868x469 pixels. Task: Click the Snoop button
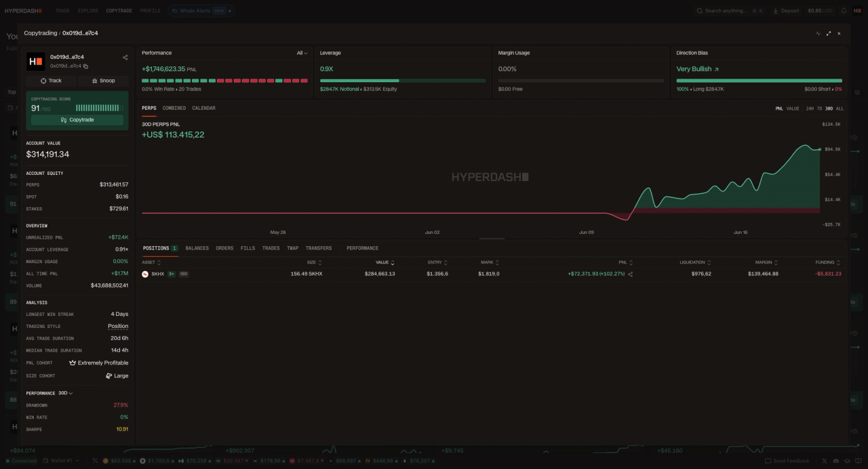pos(104,81)
